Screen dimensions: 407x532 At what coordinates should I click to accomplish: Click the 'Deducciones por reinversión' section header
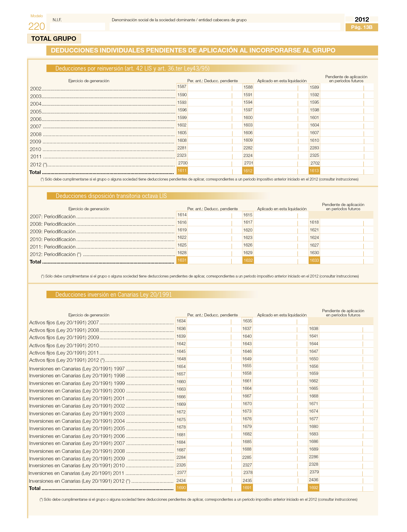tap(132, 68)
